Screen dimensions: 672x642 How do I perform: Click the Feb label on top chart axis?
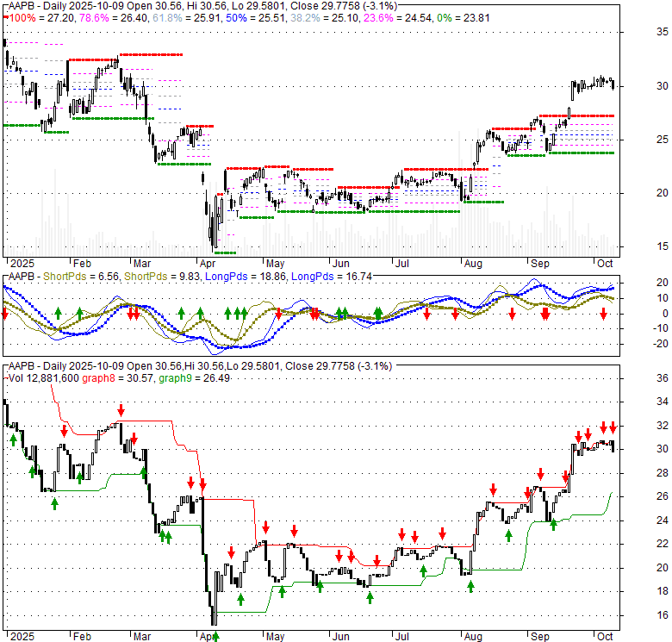(82, 264)
